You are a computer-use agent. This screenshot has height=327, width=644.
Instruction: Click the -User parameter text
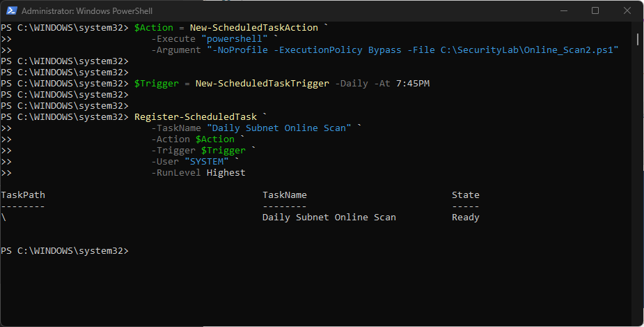point(165,162)
